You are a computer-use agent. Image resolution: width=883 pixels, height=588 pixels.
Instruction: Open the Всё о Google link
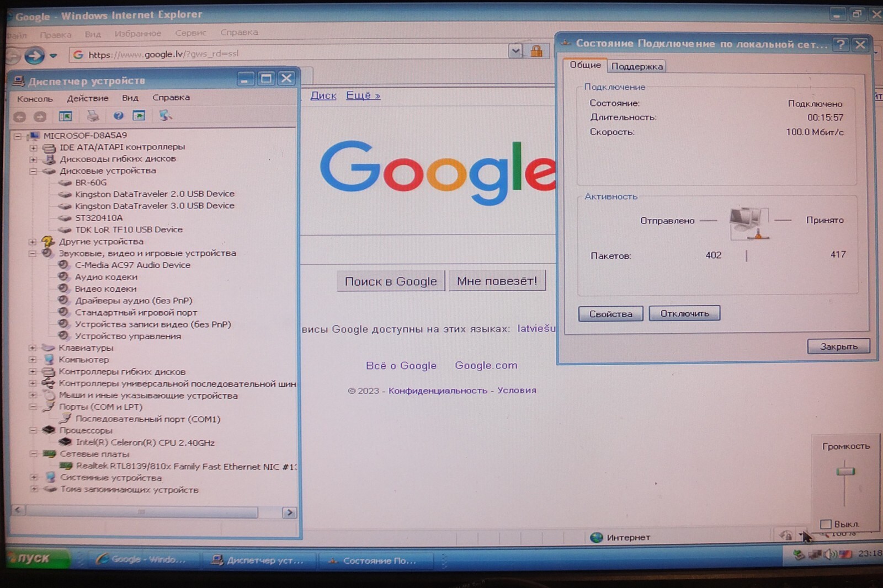[x=401, y=366]
